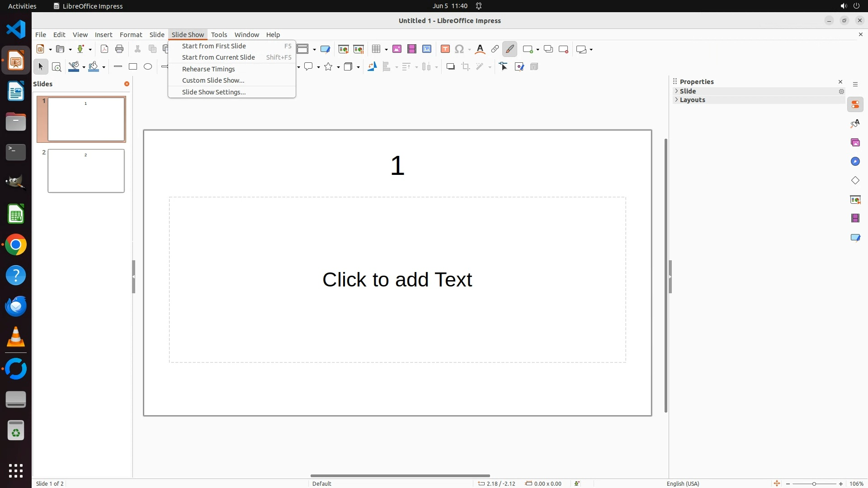Toggle the Show Draw Functions brush button
Screen dimensions: 868x488
pyautogui.click(x=509, y=49)
